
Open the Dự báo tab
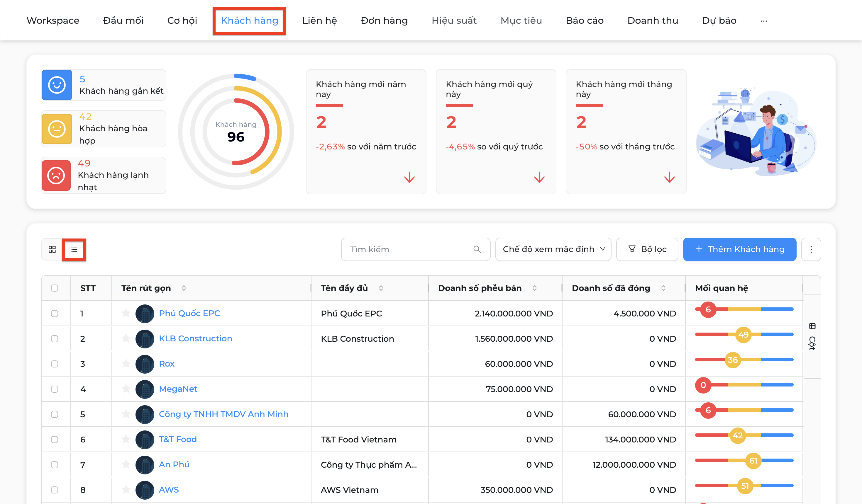(x=719, y=21)
